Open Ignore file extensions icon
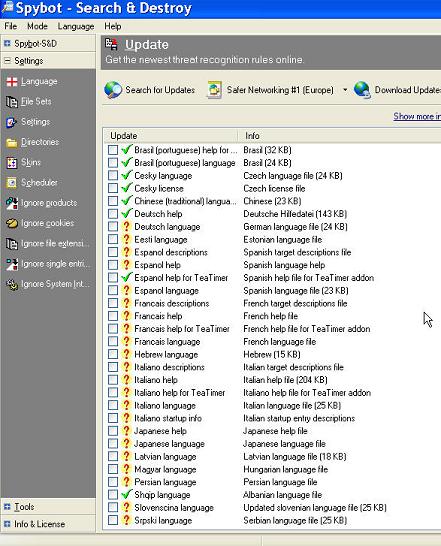This screenshot has width=441, height=546. (x=12, y=244)
